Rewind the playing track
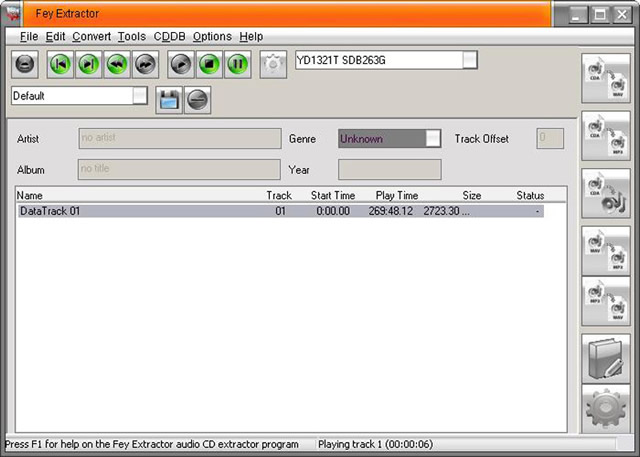 [x=117, y=64]
